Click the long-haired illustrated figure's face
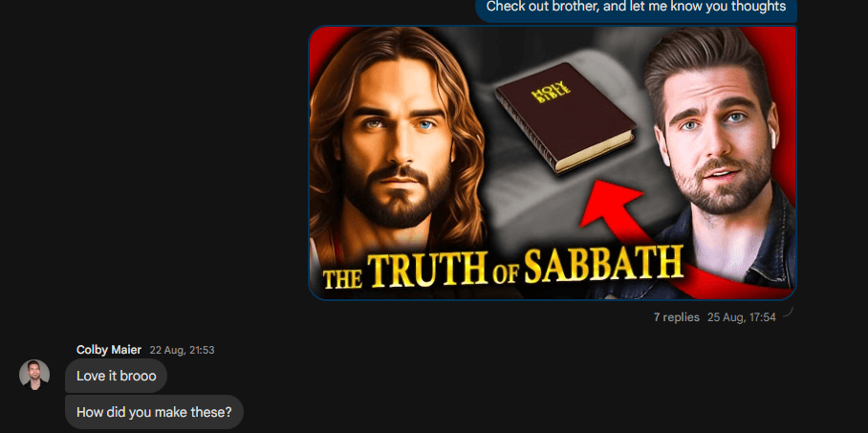The image size is (868, 433). coord(395,149)
